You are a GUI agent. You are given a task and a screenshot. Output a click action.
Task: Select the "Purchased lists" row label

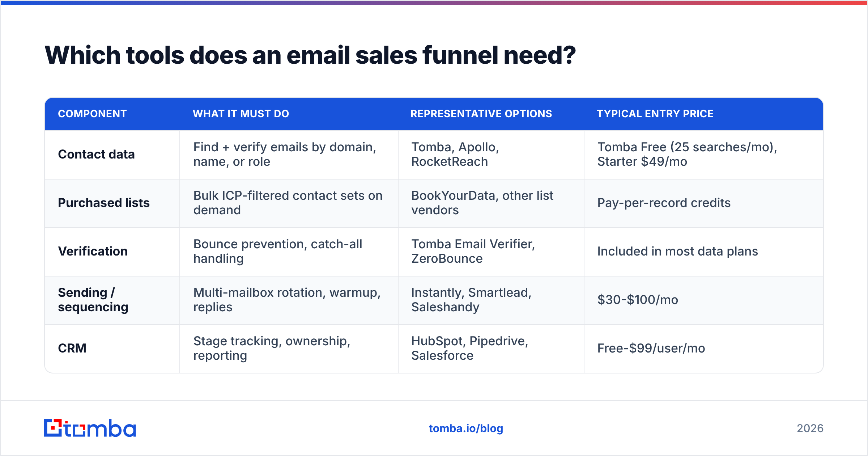[104, 203]
